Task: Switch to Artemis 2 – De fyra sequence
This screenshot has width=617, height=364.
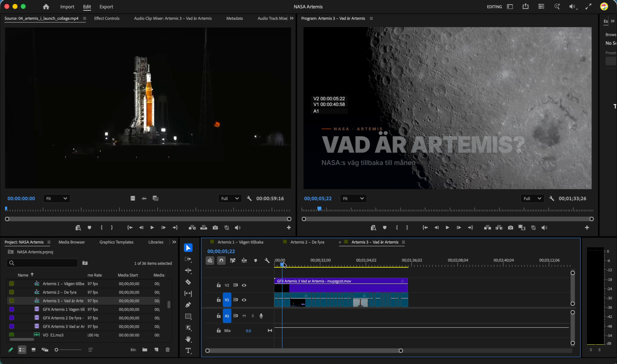Action: pos(307,242)
